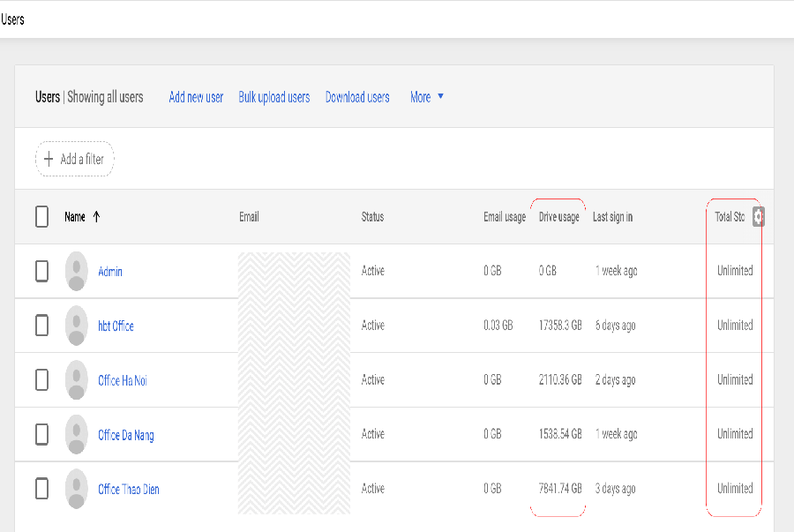Click the Office Da Nang avatar

tap(77, 434)
